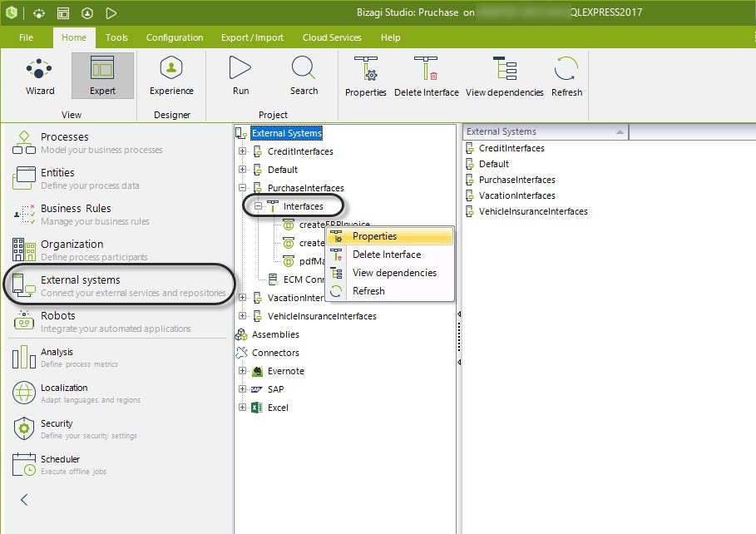
Task: Select the Home ribbon tab
Action: click(74, 37)
